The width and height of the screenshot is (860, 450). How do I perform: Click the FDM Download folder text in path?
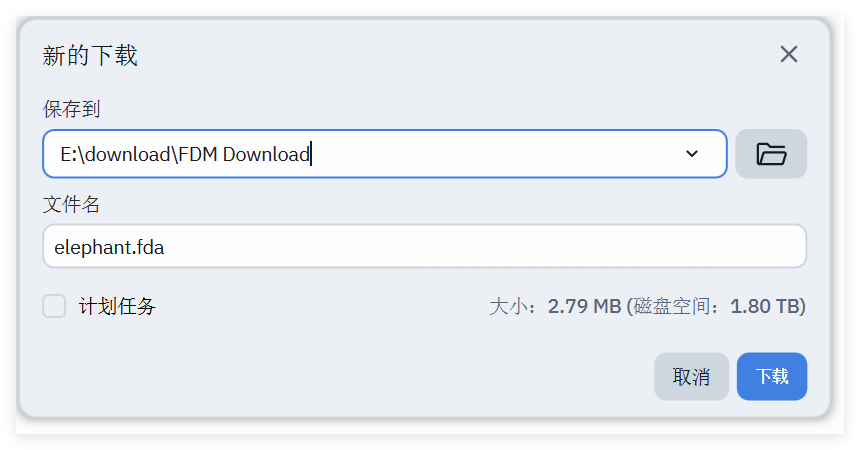244,154
